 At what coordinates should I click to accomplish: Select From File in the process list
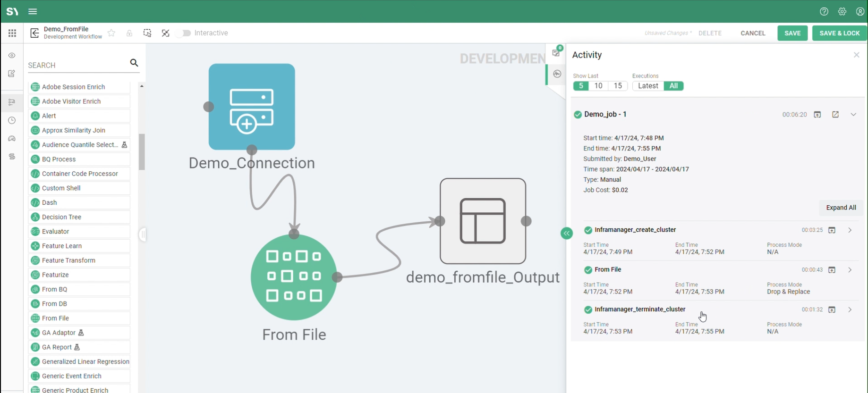55,318
